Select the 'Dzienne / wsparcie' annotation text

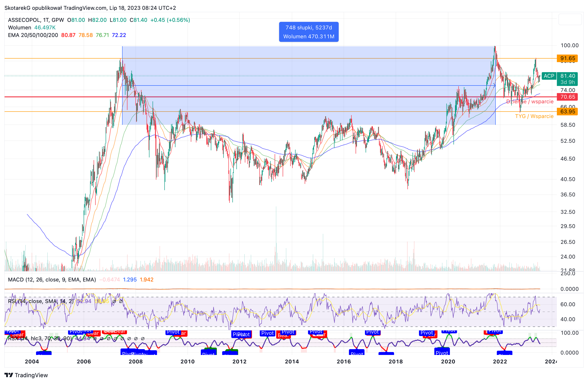coord(530,102)
